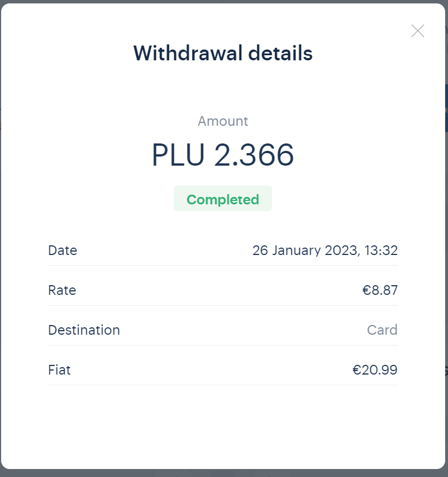The image size is (448, 477).
Task: Click the €8.87 rate value
Action: click(380, 290)
